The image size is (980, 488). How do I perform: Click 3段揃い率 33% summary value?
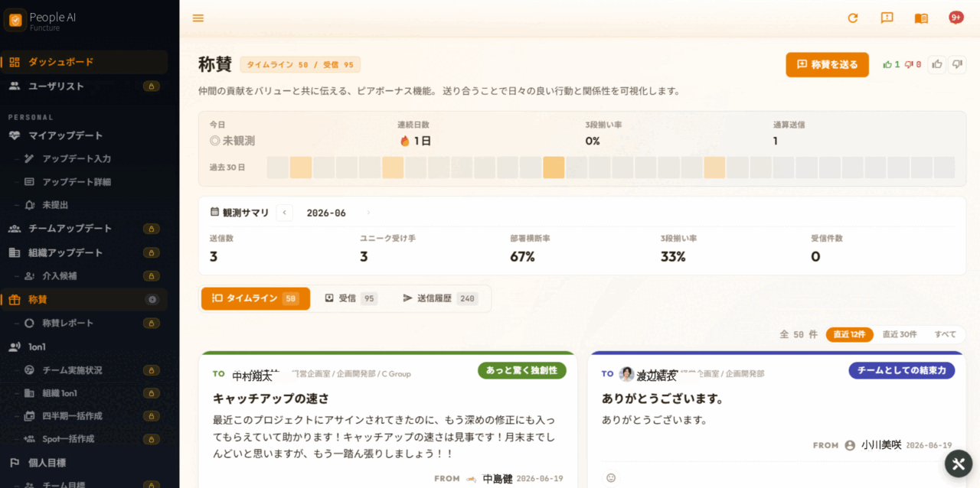pyautogui.click(x=673, y=257)
